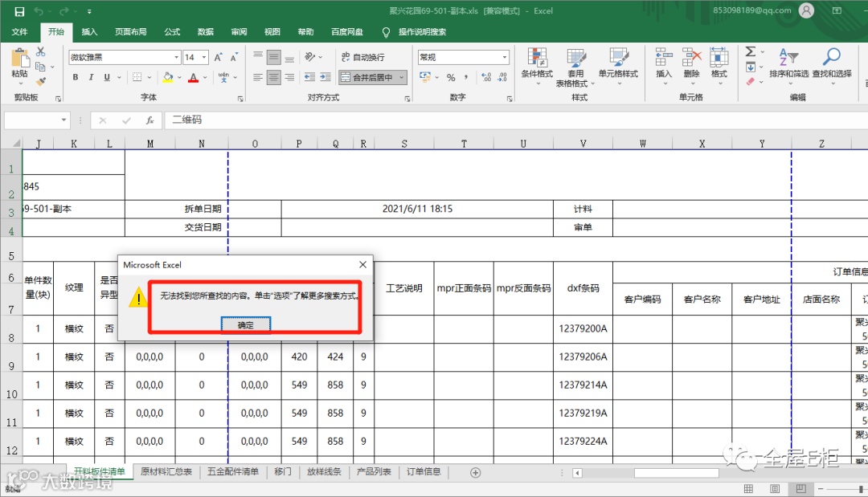Image resolution: width=868 pixels, height=497 pixels.
Task: Open the 文件 menu tab
Action: (19, 32)
